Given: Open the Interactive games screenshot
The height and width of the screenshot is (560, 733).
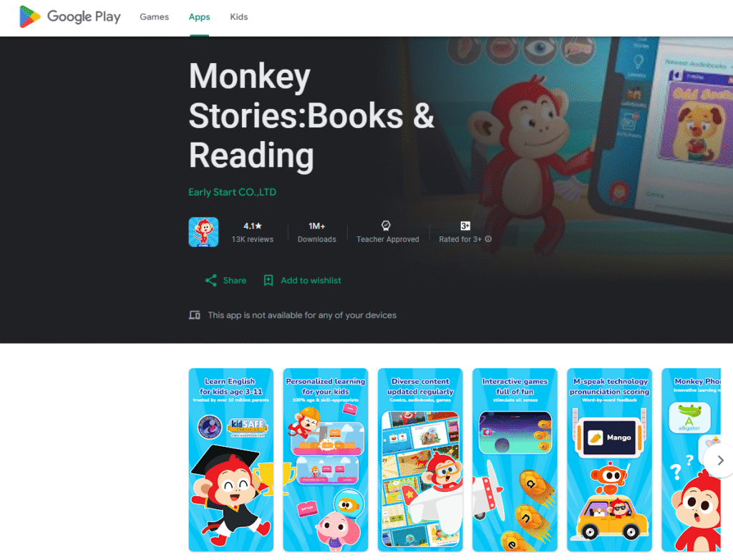Looking at the screenshot, I should click(515, 460).
